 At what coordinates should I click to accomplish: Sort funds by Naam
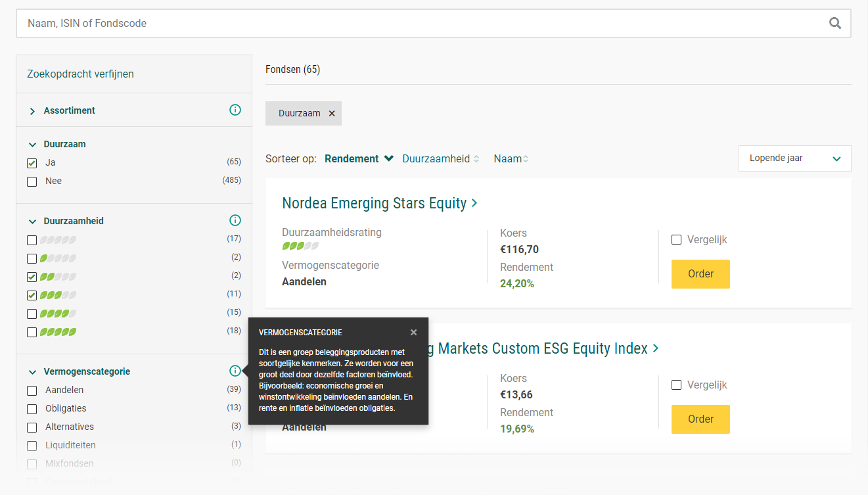pos(511,158)
